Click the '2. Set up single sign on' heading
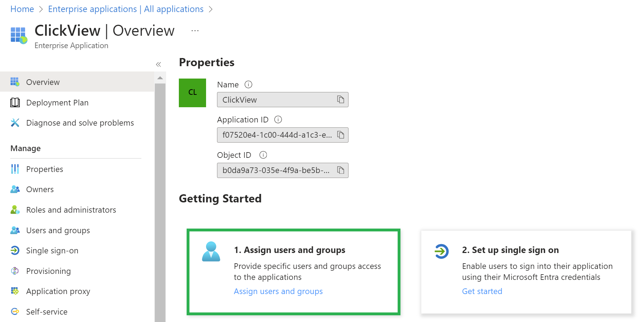The height and width of the screenshot is (322, 644). tap(510, 250)
